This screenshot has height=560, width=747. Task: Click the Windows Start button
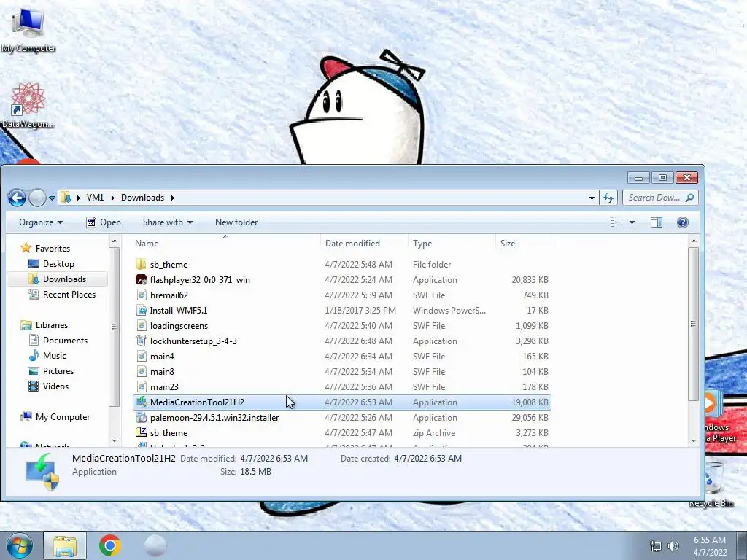[x=19, y=545]
